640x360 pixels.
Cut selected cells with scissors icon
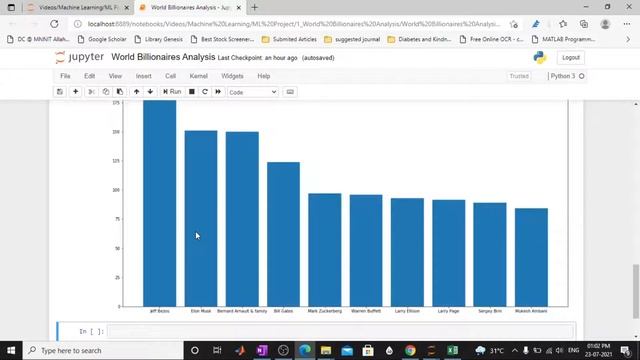[91, 92]
